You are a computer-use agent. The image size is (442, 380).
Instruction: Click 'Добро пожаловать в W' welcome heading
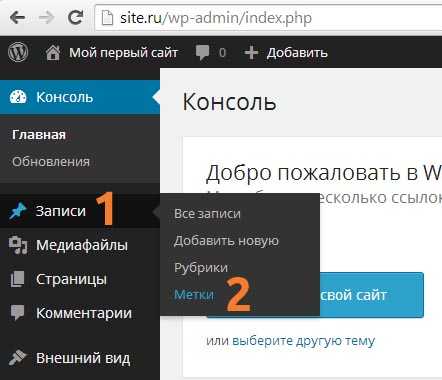(x=324, y=173)
